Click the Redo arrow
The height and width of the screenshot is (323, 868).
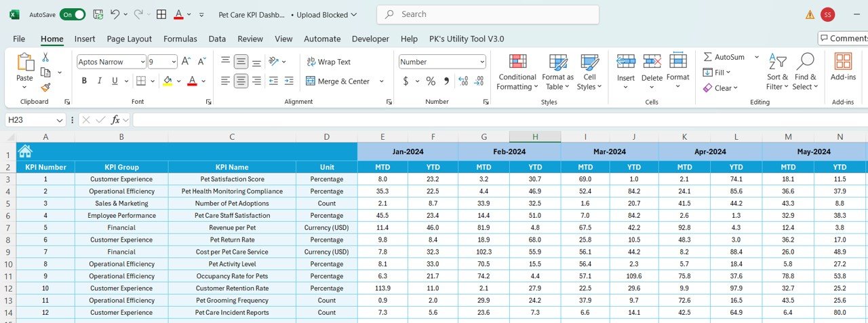(139, 14)
